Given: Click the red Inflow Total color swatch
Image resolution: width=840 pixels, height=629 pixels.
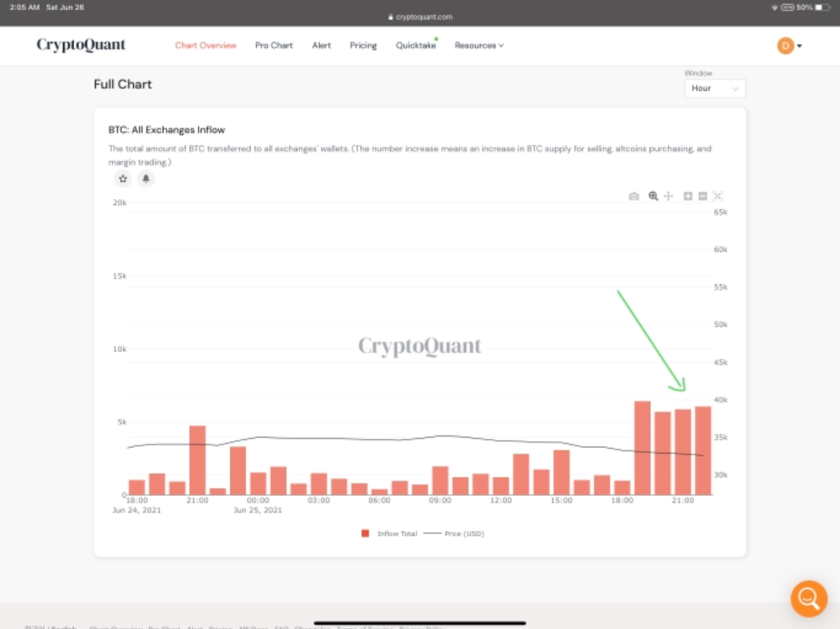Looking at the screenshot, I should (x=365, y=533).
